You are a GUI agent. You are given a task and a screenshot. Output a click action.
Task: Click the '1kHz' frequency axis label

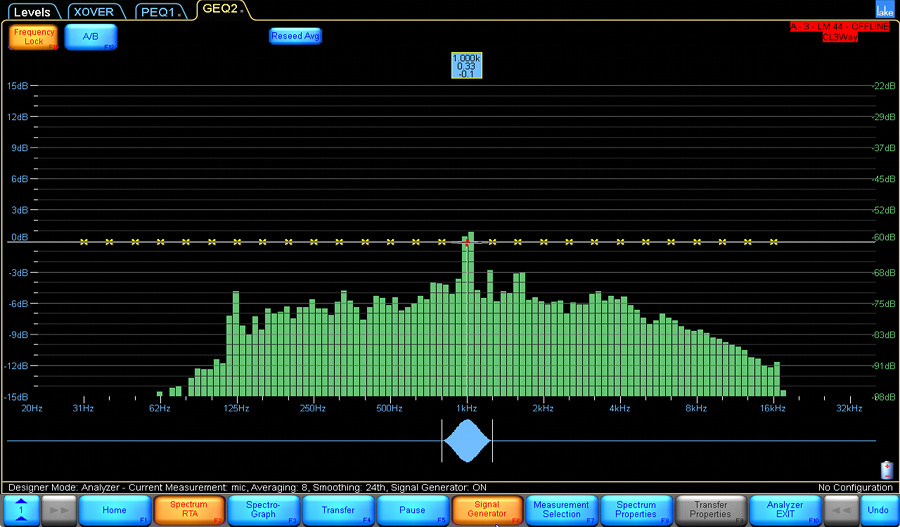pos(467,409)
